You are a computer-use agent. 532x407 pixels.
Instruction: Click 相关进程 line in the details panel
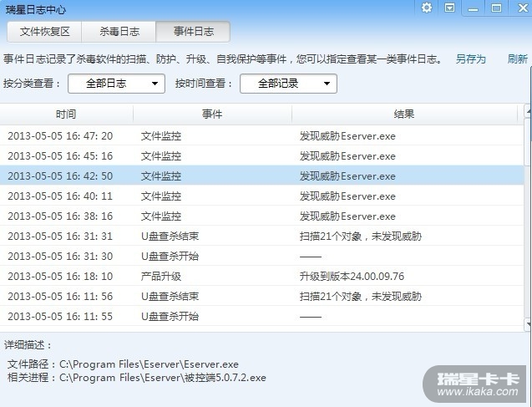click(x=137, y=378)
